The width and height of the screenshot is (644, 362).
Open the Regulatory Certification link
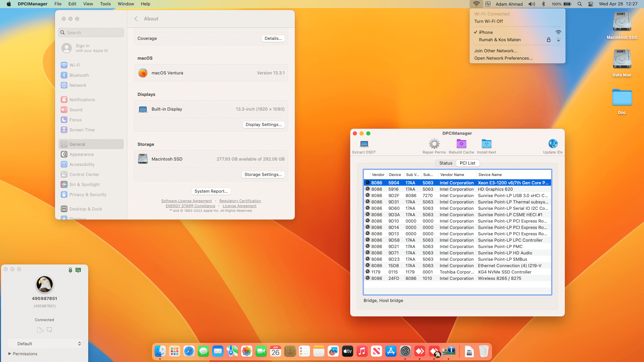240,201
